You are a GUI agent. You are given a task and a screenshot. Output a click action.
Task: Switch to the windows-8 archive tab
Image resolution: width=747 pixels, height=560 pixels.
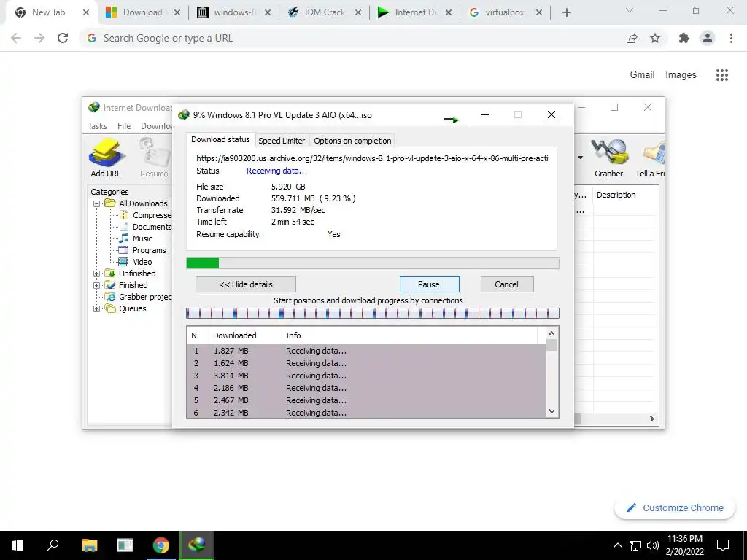(233, 12)
